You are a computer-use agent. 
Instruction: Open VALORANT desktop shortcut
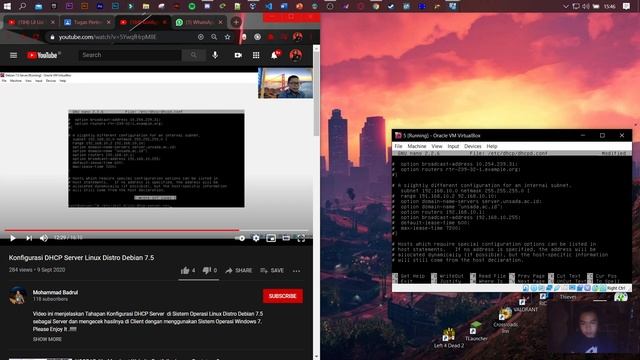(x=525, y=305)
